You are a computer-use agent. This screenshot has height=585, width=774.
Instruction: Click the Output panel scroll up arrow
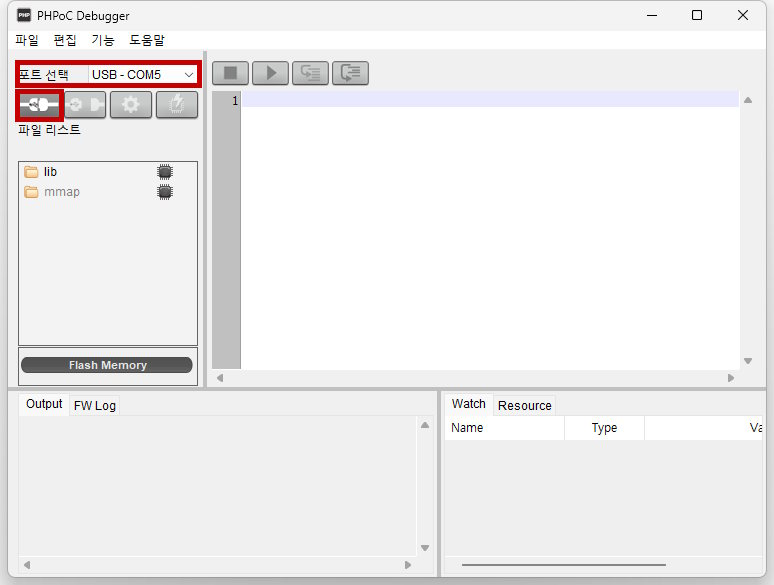(425, 425)
